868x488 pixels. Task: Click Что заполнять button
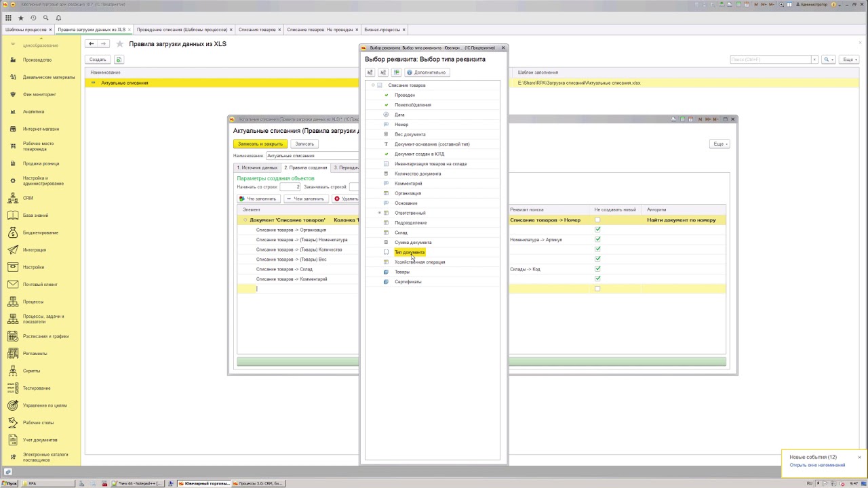258,199
